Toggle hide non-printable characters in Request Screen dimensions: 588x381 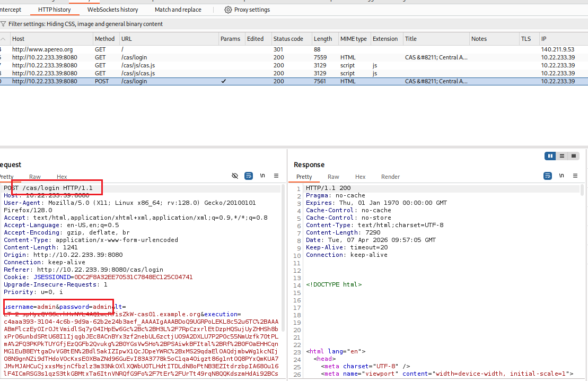[235, 176]
